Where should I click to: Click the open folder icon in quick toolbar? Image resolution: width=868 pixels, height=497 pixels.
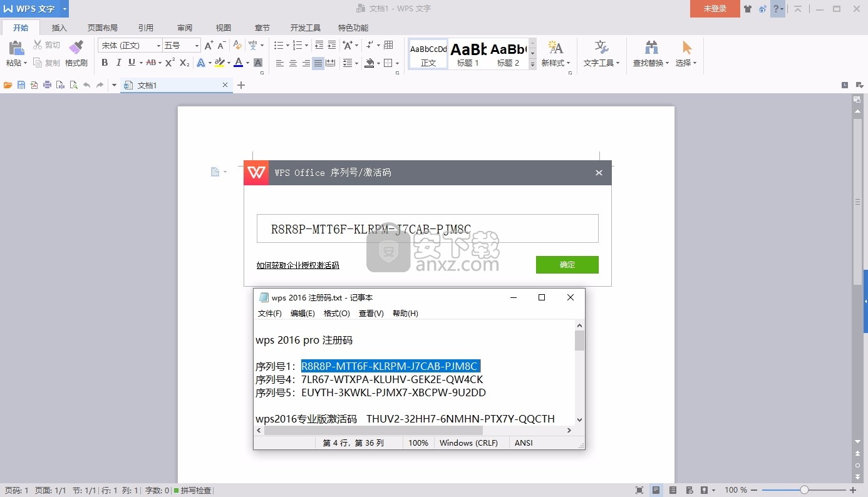(8, 85)
